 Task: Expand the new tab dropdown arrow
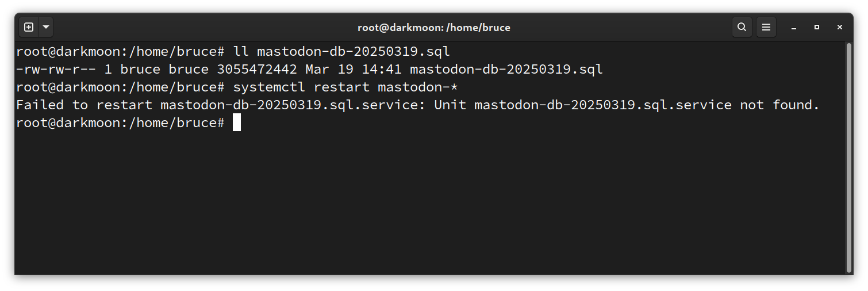(45, 27)
